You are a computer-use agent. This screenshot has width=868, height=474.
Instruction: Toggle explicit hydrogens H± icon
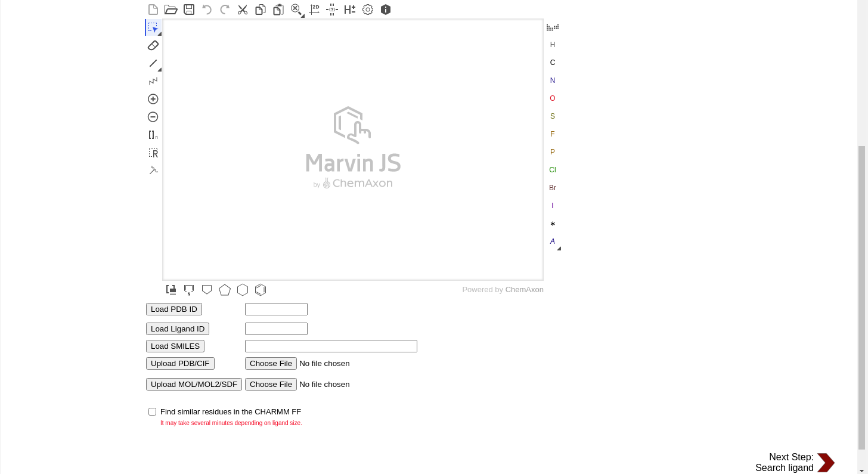[350, 10]
